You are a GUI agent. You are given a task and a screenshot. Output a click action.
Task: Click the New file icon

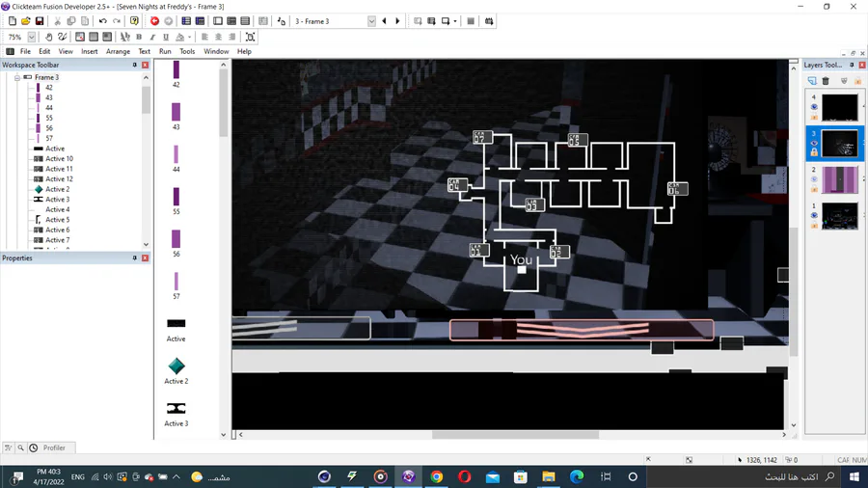coord(13,21)
